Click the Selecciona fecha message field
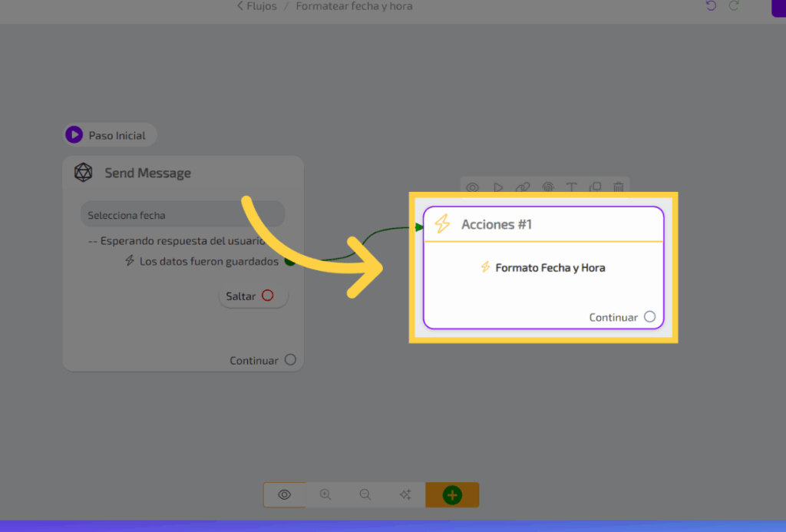The image size is (786, 532). 183,215
